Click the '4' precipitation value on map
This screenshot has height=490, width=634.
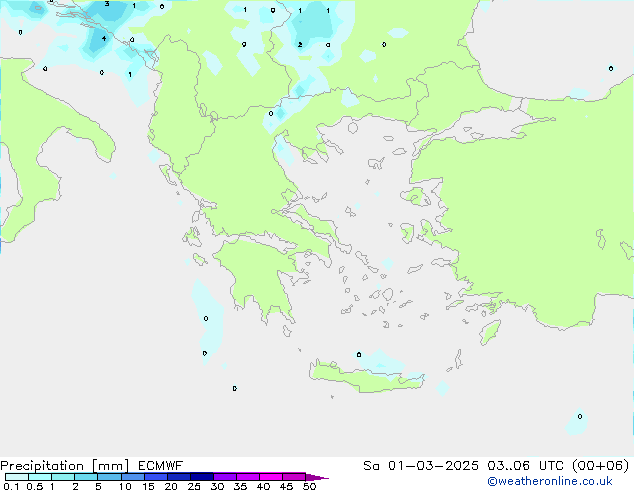point(104,38)
